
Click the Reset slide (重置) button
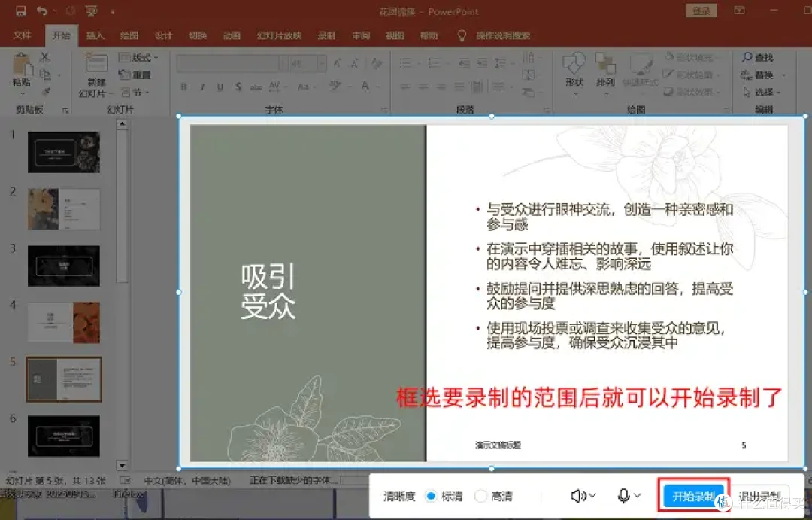[135, 75]
